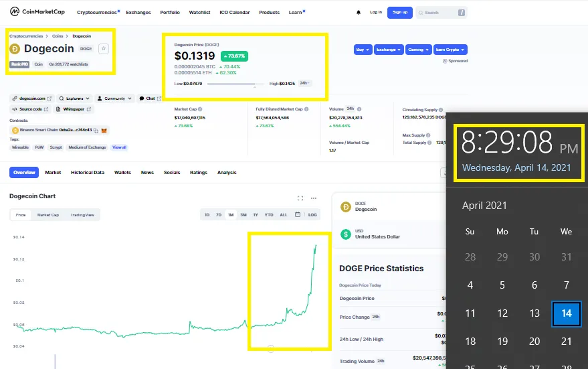The height and width of the screenshot is (369, 588).
Task: Switch to the Historical Data tab
Action: pyautogui.click(x=88, y=172)
